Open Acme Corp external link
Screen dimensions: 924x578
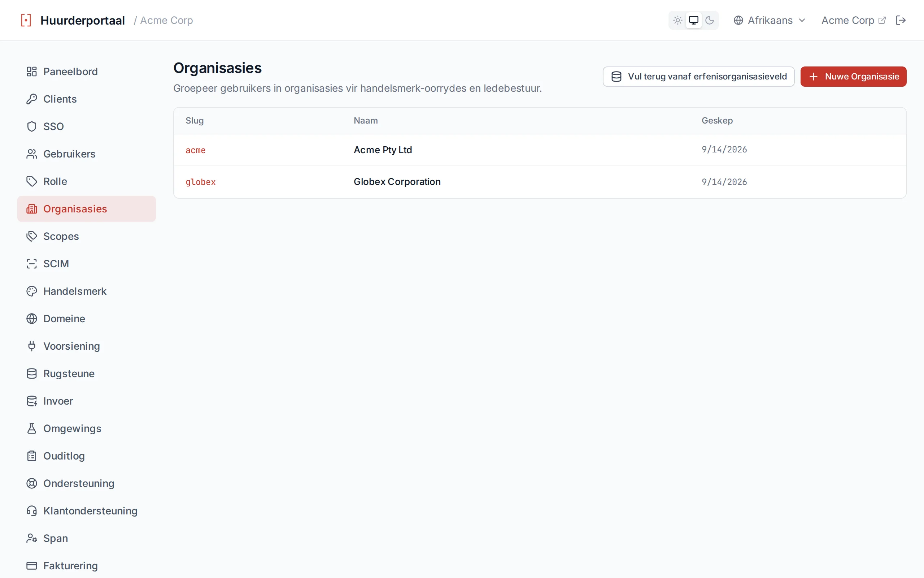pos(853,20)
